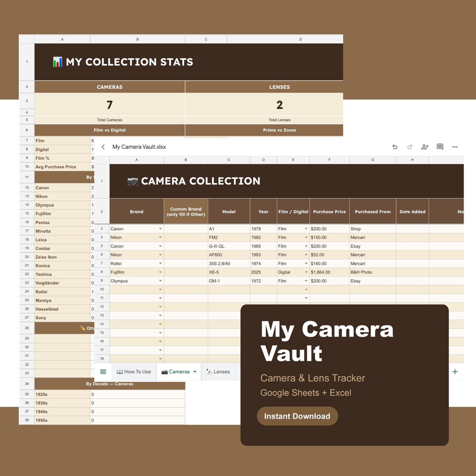Select column F header in Camera Collection sheet
Viewport: 476px width, 476px height.
point(329,160)
